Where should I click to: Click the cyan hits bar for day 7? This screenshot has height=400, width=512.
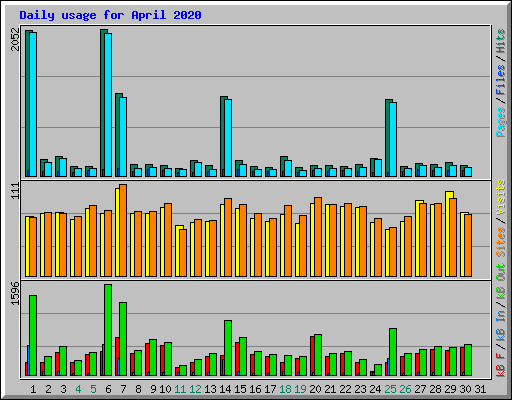click(x=123, y=137)
